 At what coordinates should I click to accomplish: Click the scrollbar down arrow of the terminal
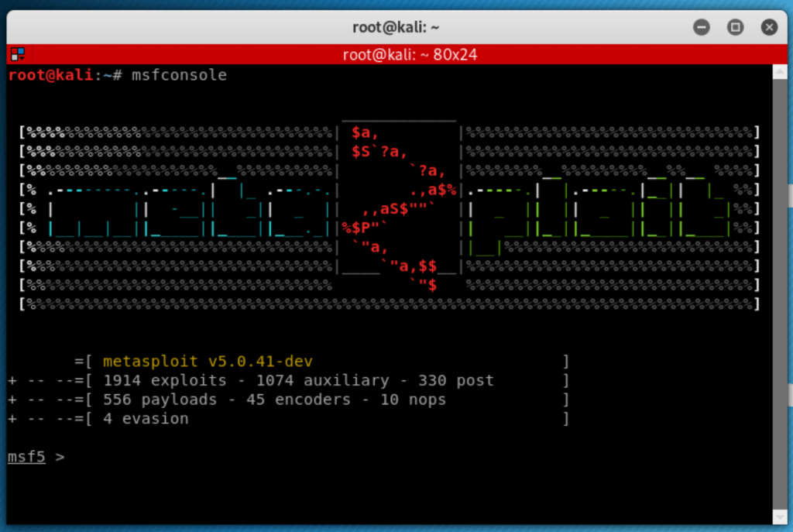(x=780, y=517)
